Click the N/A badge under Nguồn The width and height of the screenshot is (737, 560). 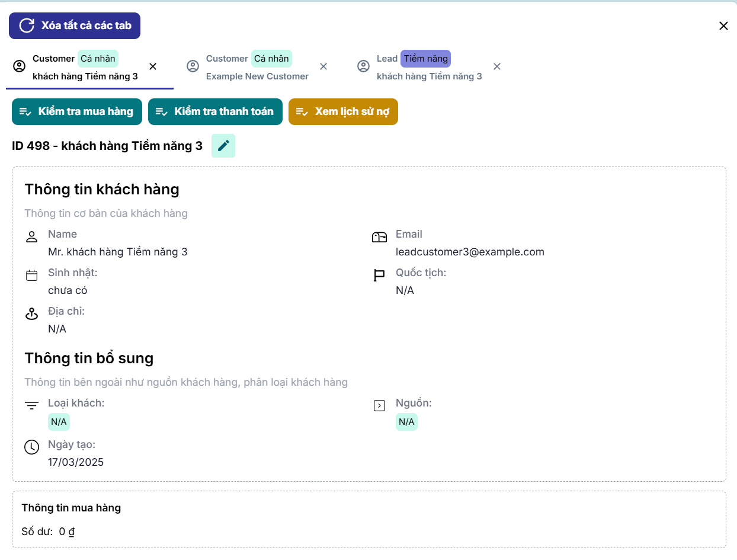tap(406, 422)
